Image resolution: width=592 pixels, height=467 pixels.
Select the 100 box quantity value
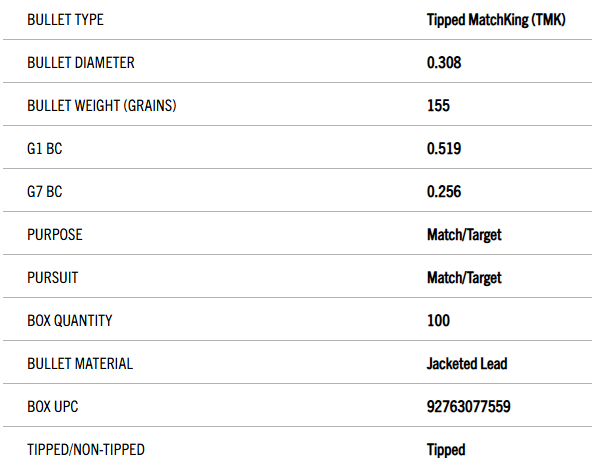pos(438,321)
